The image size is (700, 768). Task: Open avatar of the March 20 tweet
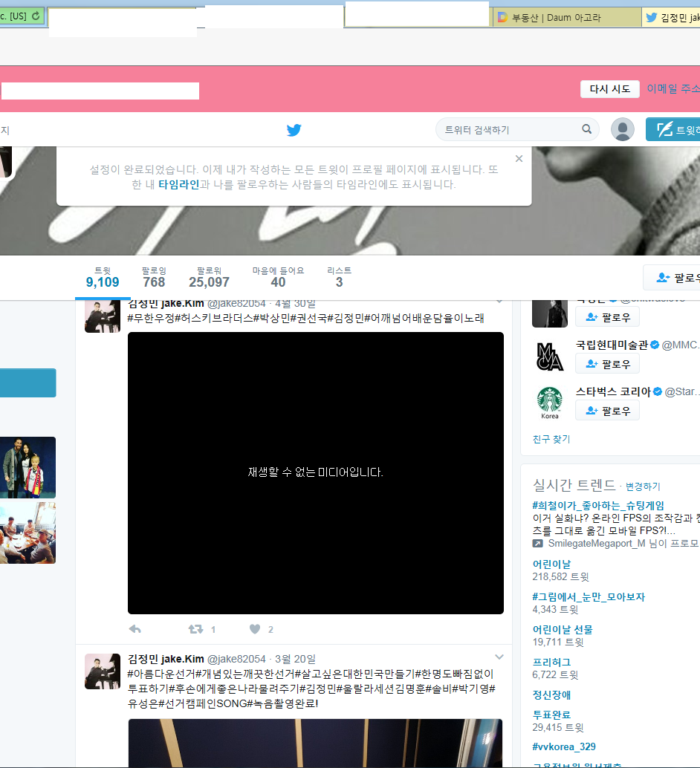point(103,671)
